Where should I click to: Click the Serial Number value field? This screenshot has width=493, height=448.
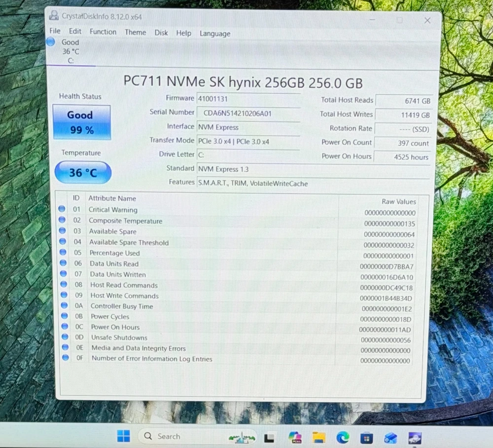click(x=248, y=113)
